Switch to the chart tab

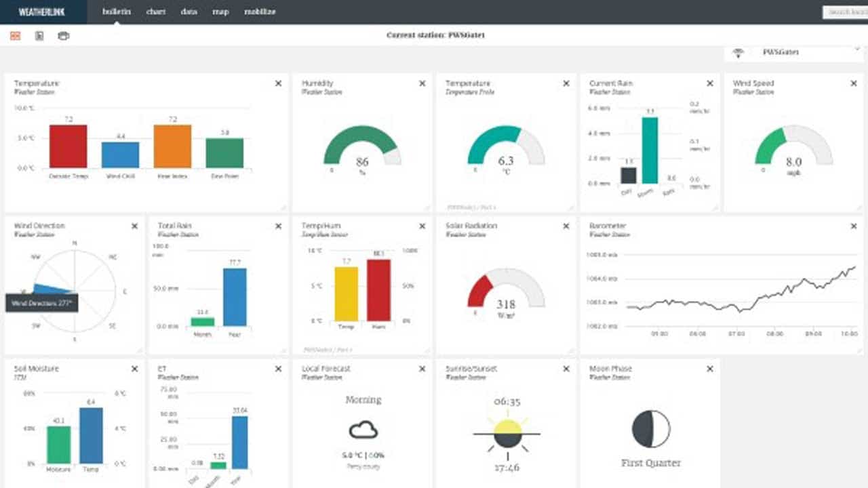point(156,12)
